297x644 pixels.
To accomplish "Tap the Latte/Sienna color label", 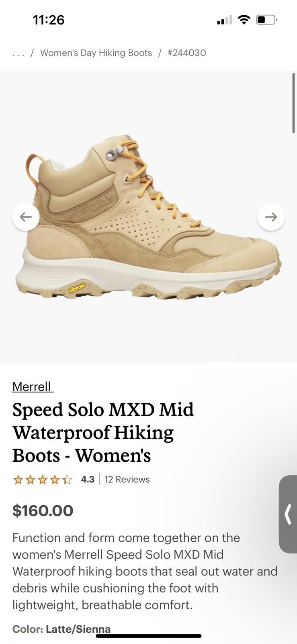I will pyautogui.click(x=78, y=629).
